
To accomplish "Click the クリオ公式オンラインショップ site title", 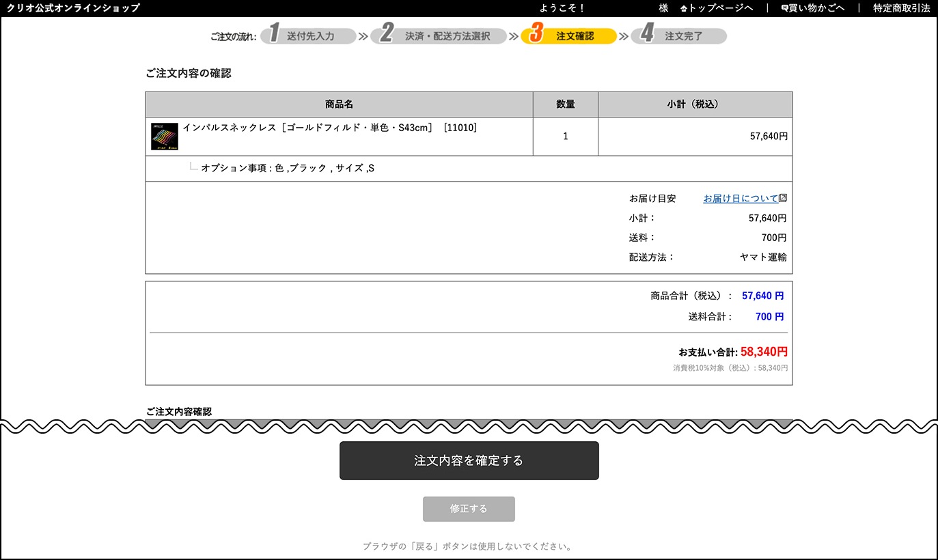I will pos(73,8).
